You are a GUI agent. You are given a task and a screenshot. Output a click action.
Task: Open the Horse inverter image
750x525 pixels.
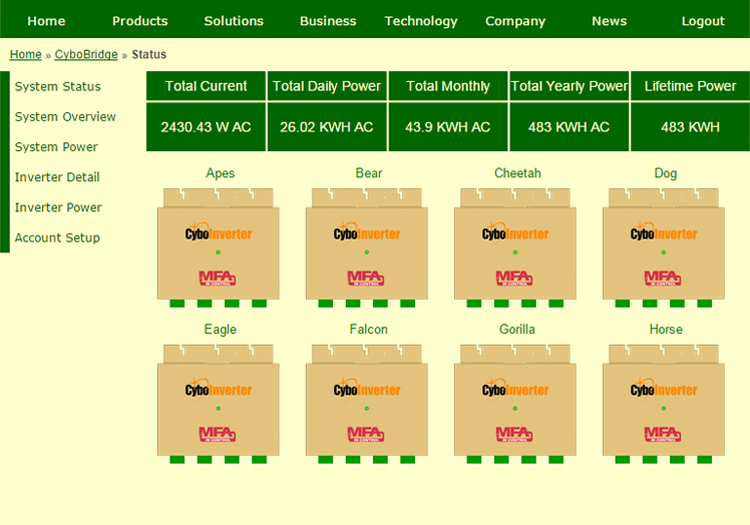pyautogui.click(x=663, y=404)
